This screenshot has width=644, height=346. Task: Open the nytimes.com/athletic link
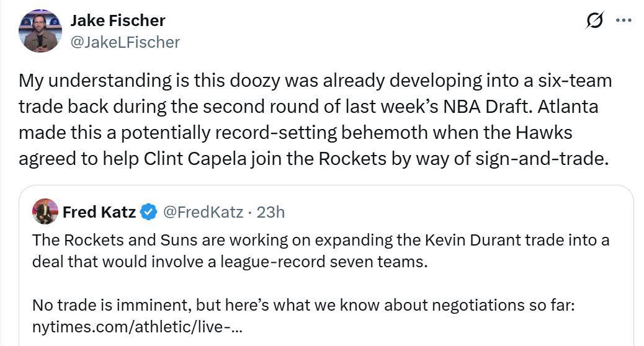(x=136, y=326)
